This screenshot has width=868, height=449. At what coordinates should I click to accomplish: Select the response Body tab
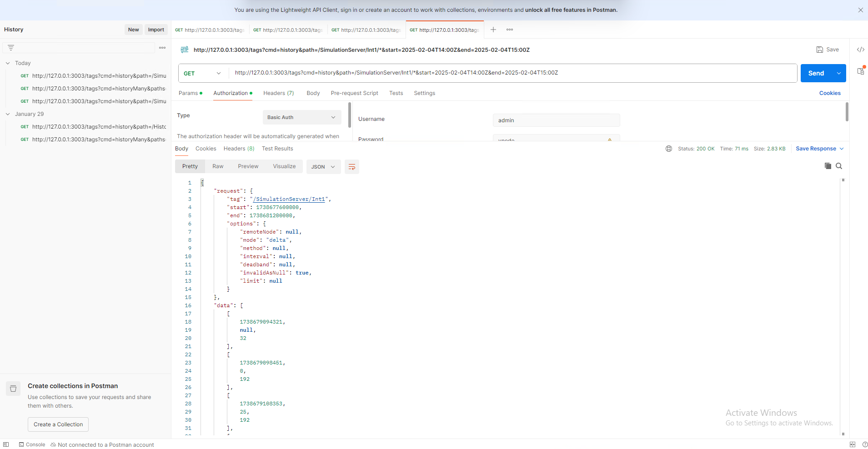(181, 149)
